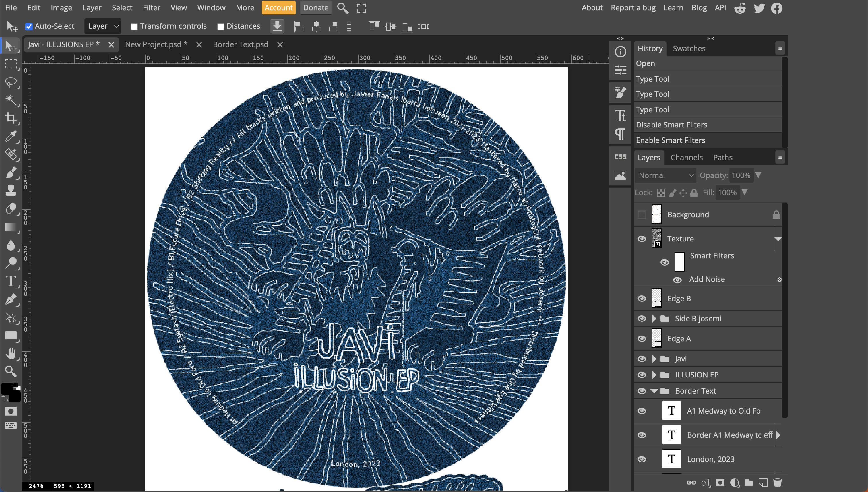This screenshot has height=492, width=868.
Task: Select the Type tool
Action: click(x=11, y=282)
